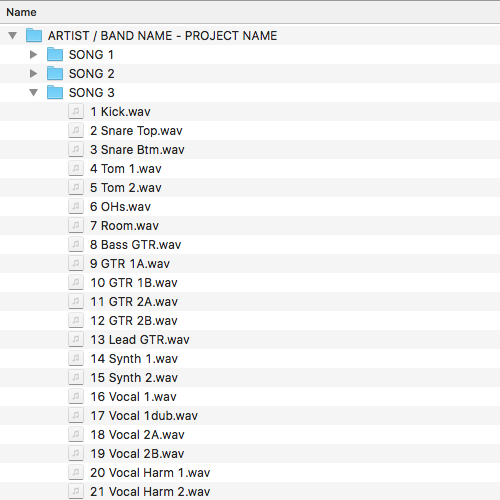Select the file name 17 Vocal 1dub.wav

coord(144,416)
